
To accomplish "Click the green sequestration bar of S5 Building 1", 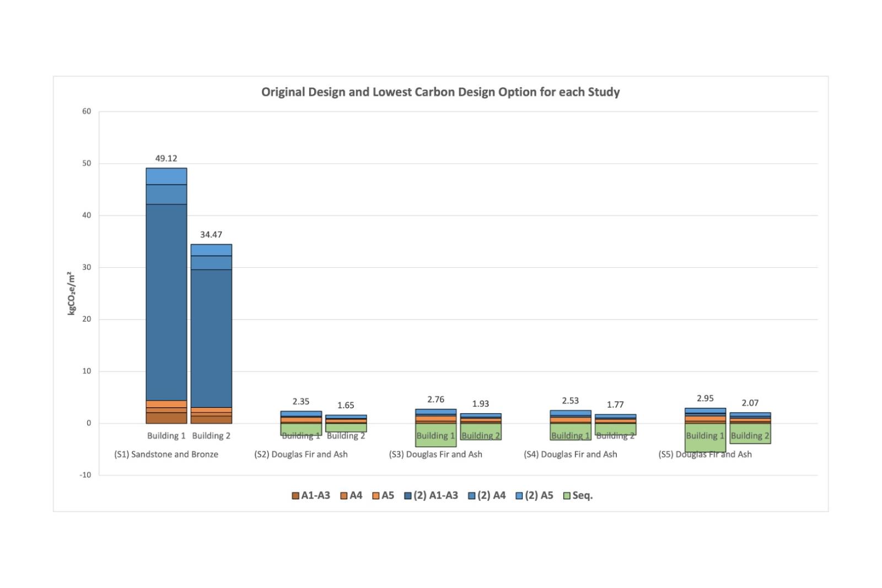I will pos(705,445).
